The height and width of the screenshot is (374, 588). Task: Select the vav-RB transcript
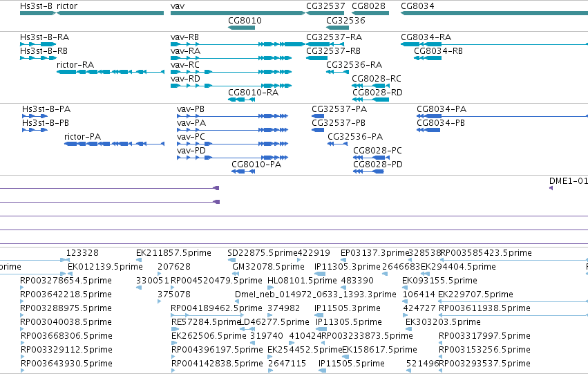(238, 44)
